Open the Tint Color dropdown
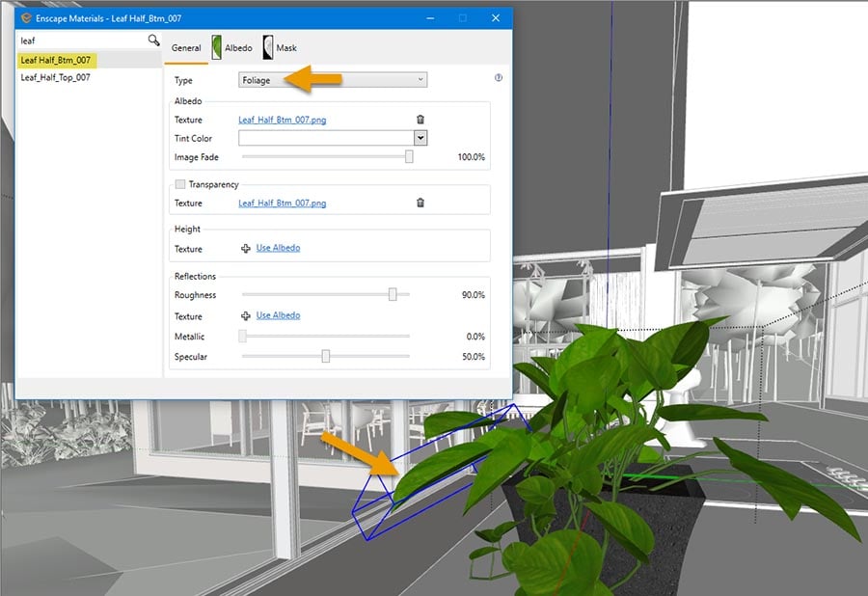Screen dimensions: 868x596 click(419, 138)
